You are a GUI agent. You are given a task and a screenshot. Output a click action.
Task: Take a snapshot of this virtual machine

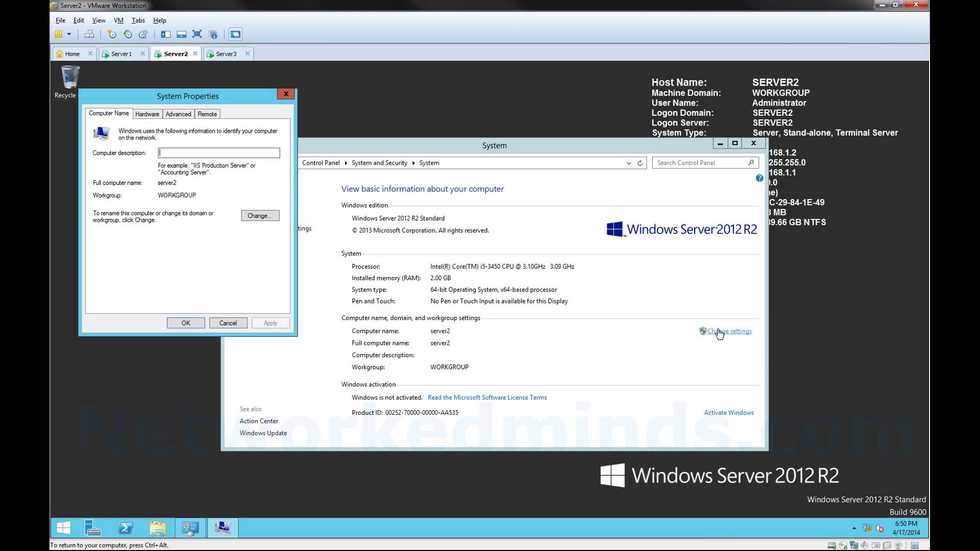(112, 34)
